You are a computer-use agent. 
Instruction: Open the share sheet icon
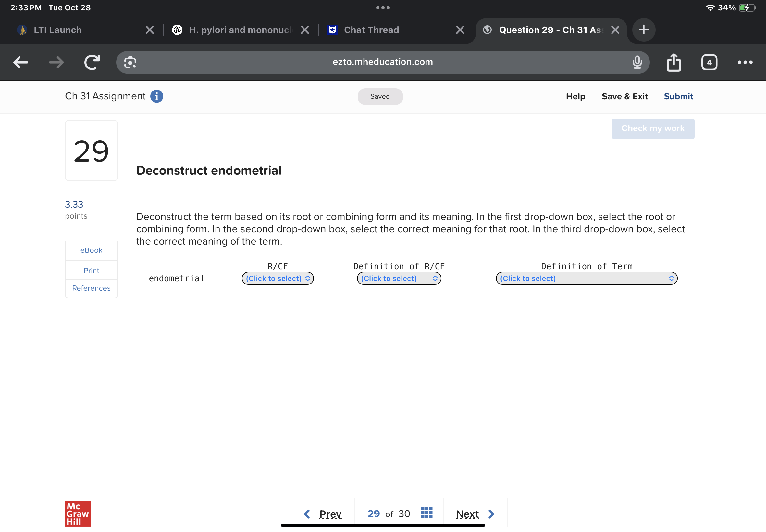pos(673,62)
